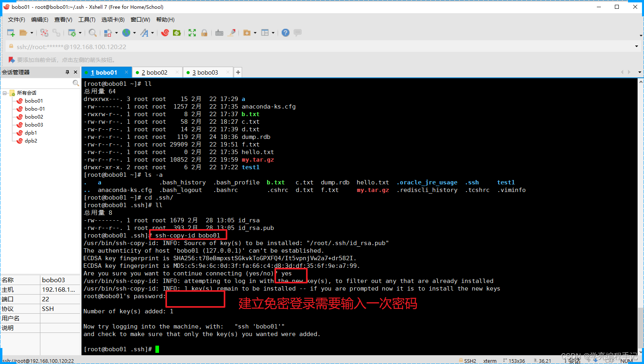
Task: Open the tab list dropdown arrow
Action: pyautogui.click(x=640, y=72)
